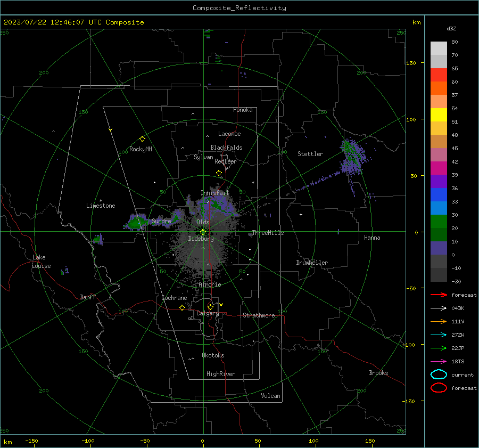Click the Innisfail map label
This screenshot has width=479, height=448.
pyautogui.click(x=215, y=193)
